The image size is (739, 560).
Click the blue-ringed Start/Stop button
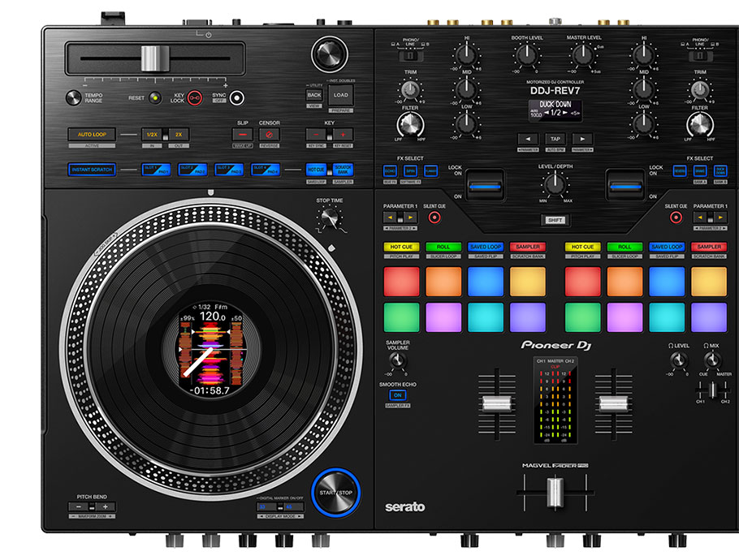[335, 493]
